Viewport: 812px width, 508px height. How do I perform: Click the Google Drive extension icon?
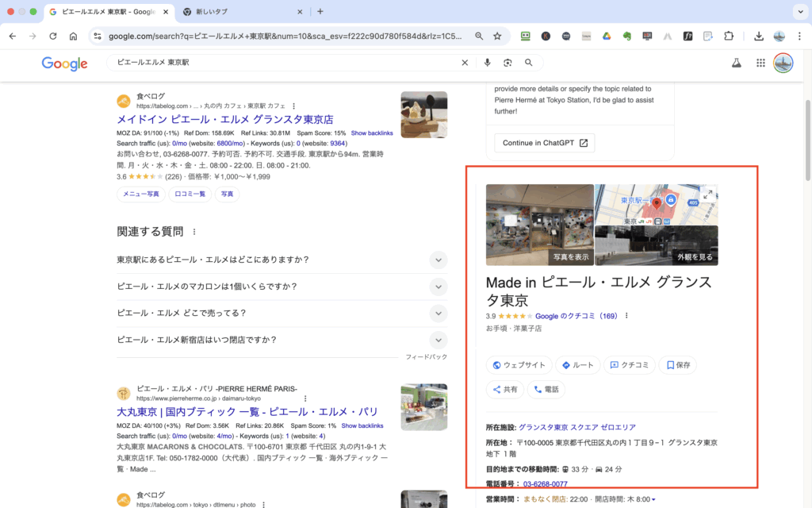607,37
